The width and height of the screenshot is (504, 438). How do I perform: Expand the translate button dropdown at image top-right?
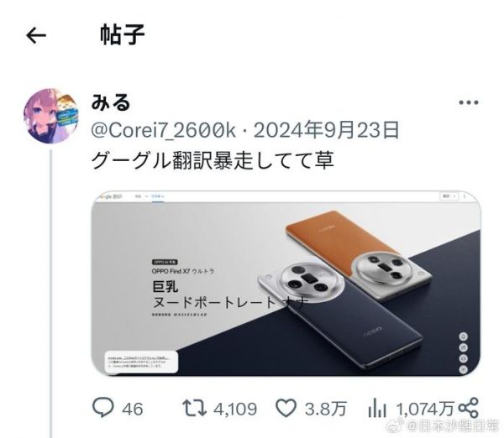(449, 196)
